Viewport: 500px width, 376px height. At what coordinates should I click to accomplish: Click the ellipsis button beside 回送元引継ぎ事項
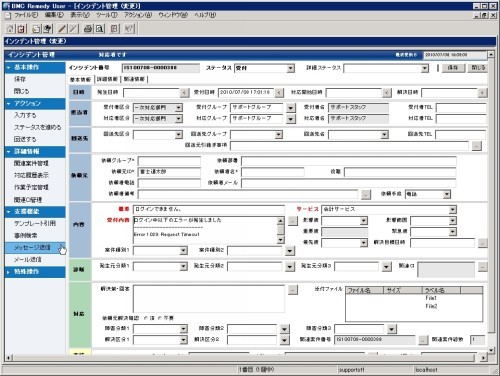coord(477,146)
